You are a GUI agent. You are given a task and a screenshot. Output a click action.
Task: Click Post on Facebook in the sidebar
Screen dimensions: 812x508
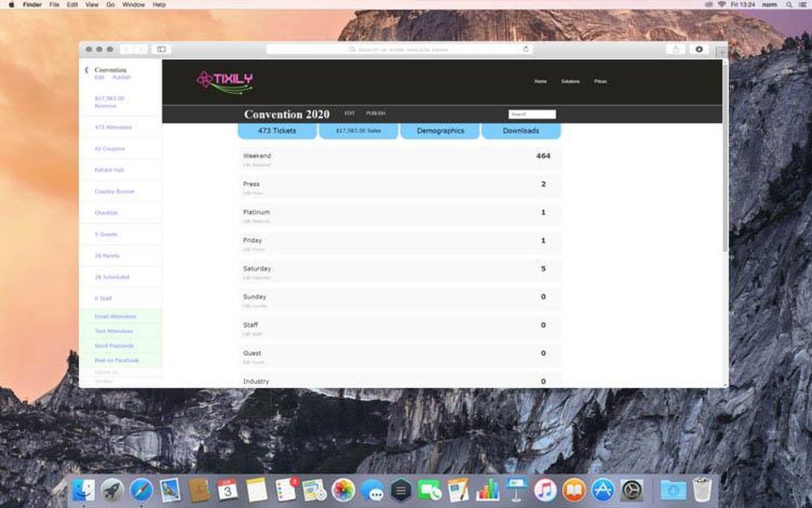116,360
